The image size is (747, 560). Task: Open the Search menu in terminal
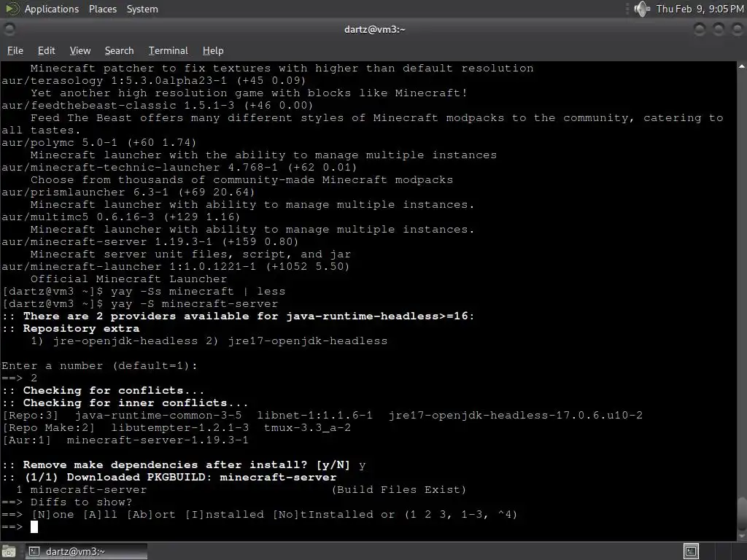click(x=119, y=50)
